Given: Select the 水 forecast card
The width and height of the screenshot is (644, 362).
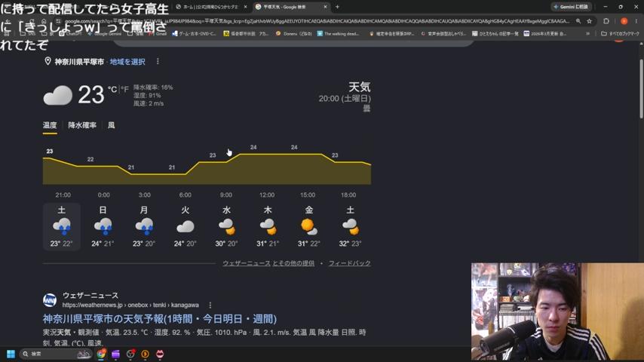Looking at the screenshot, I should click(x=227, y=226).
